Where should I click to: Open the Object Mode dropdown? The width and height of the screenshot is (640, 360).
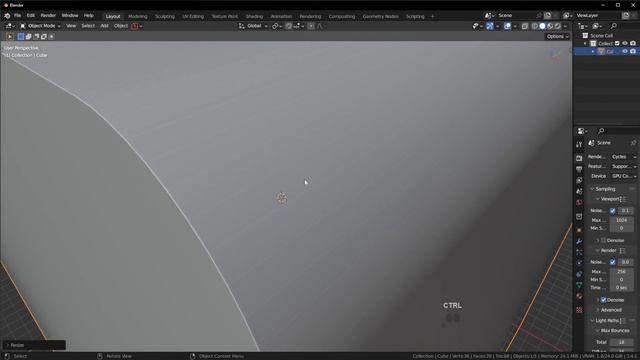[x=40, y=26]
